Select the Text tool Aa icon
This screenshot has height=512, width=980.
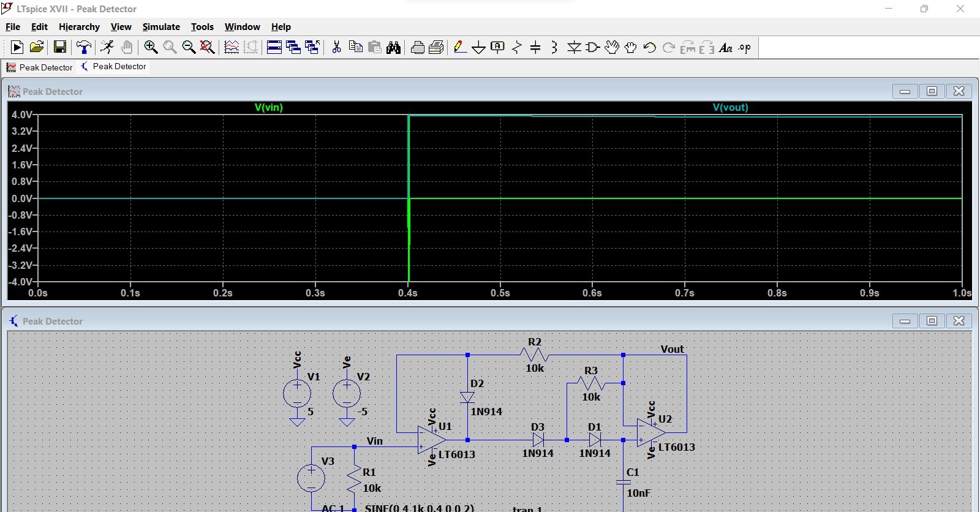coord(726,47)
